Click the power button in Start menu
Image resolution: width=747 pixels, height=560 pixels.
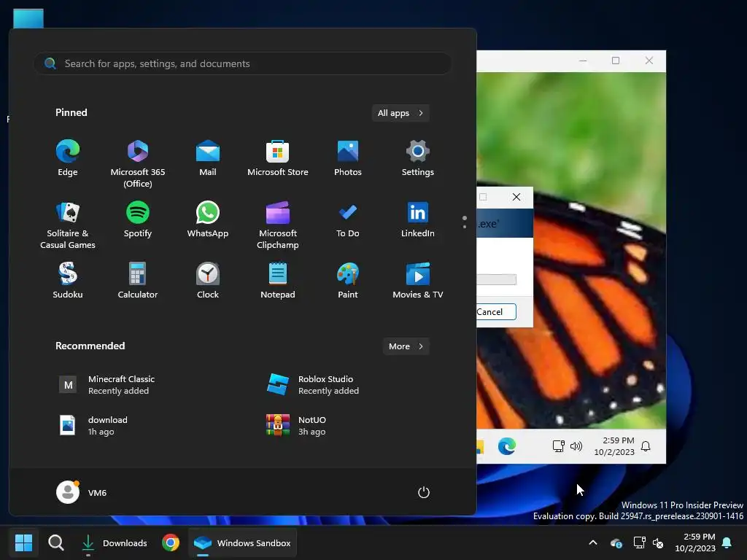click(x=424, y=492)
